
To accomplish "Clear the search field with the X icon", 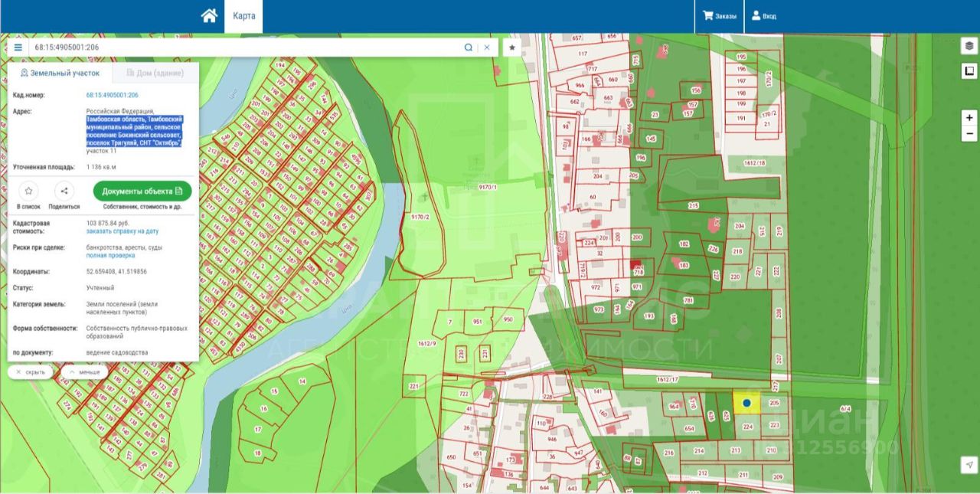I will tap(486, 47).
